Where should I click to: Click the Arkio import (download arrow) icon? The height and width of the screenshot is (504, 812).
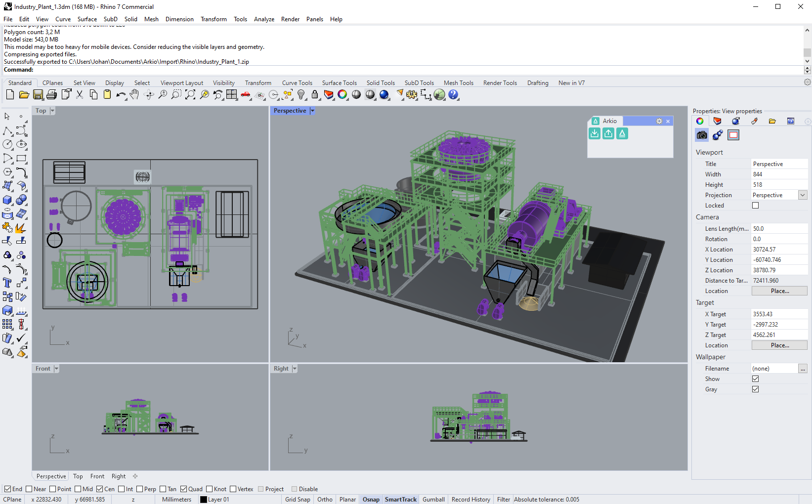595,133
